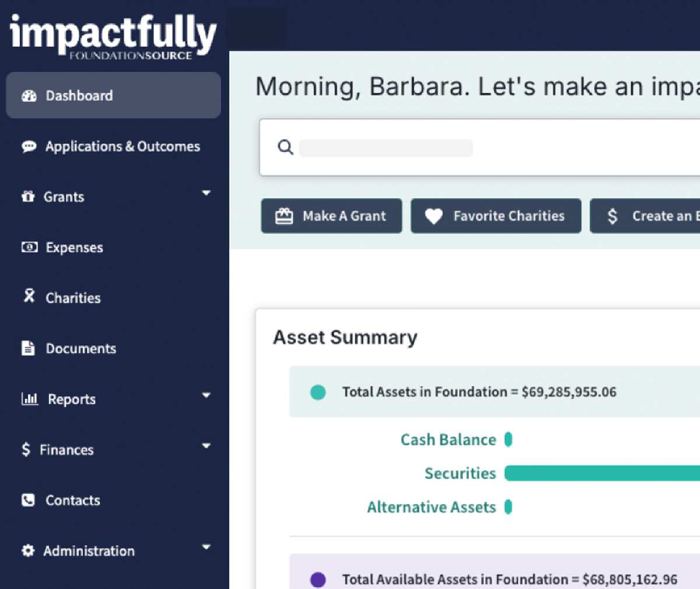Expand the Administration submenu arrow
Screen dimensions: 700x589
[x=206, y=547]
